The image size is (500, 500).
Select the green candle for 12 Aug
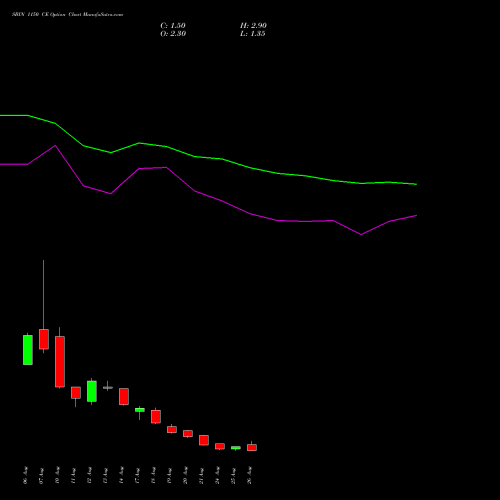pos(92,391)
